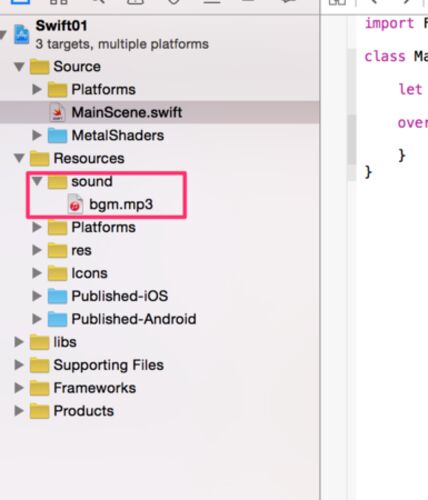This screenshot has width=428, height=500.
Task: Collapse the Resources group
Action: 19,158
